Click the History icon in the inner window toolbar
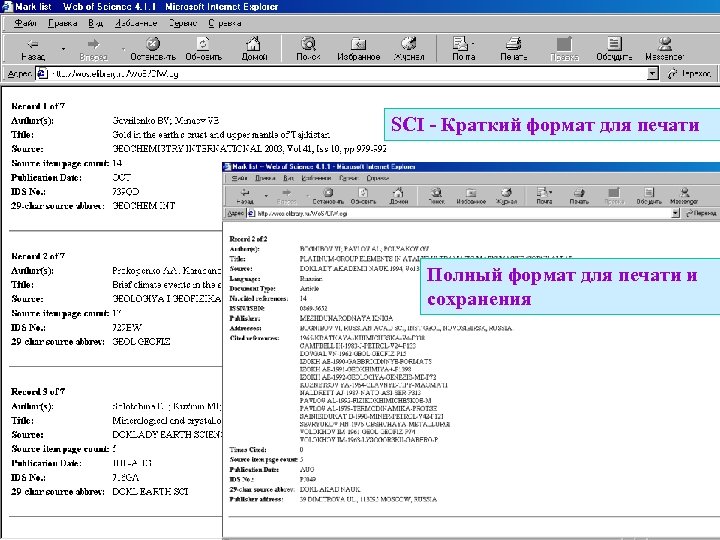This screenshot has width=720, height=540. point(506,192)
